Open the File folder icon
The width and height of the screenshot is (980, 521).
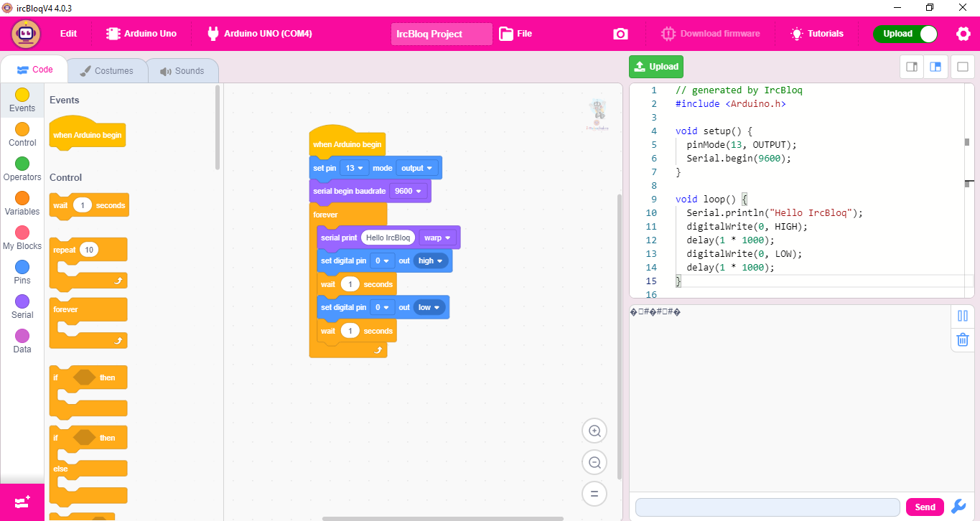click(x=506, y=33)
